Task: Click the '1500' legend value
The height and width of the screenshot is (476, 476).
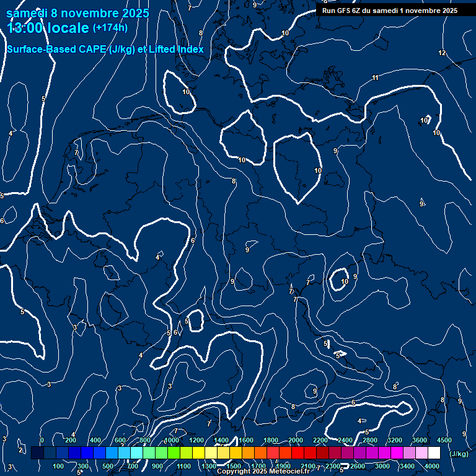Action: point(234,466)
